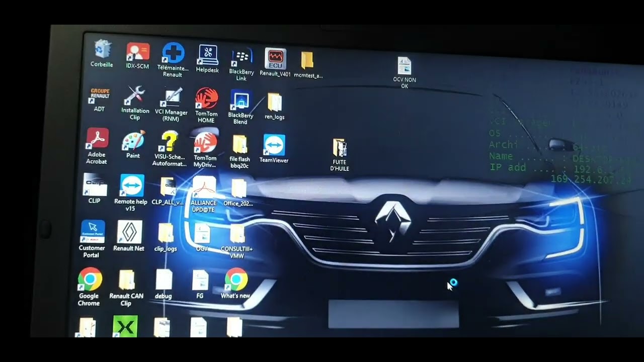Click the debug file icon
Viewport: 644px width, 362px height.
[164, 285]
